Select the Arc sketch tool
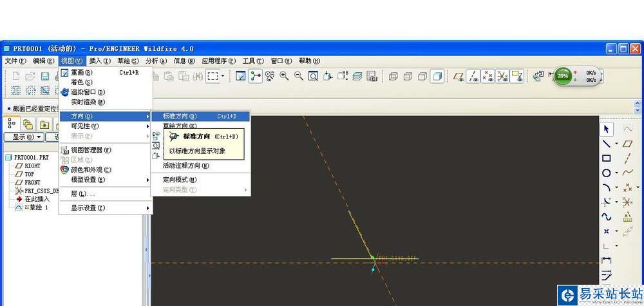The width and height of the screenshot is (644, 306). click(x=606, y=187)
